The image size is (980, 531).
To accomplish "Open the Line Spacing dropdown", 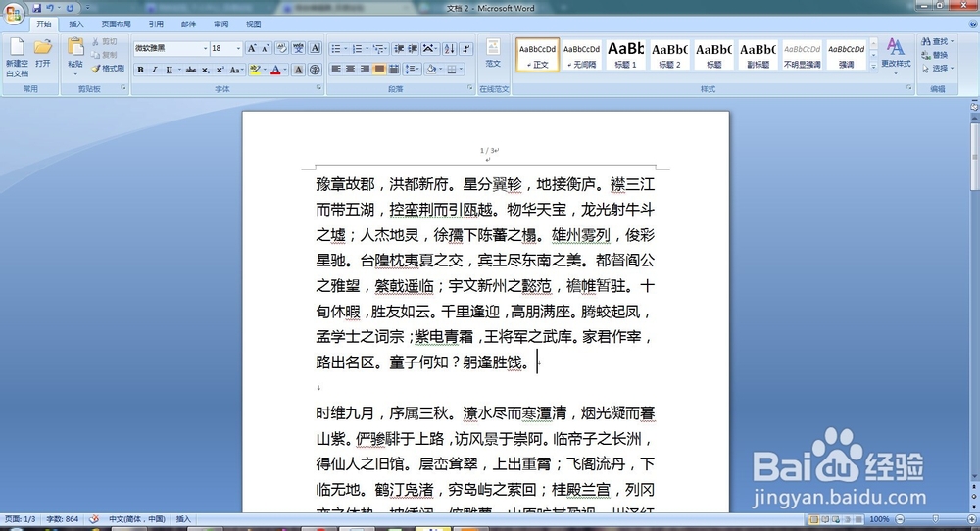I will [412, 70].
